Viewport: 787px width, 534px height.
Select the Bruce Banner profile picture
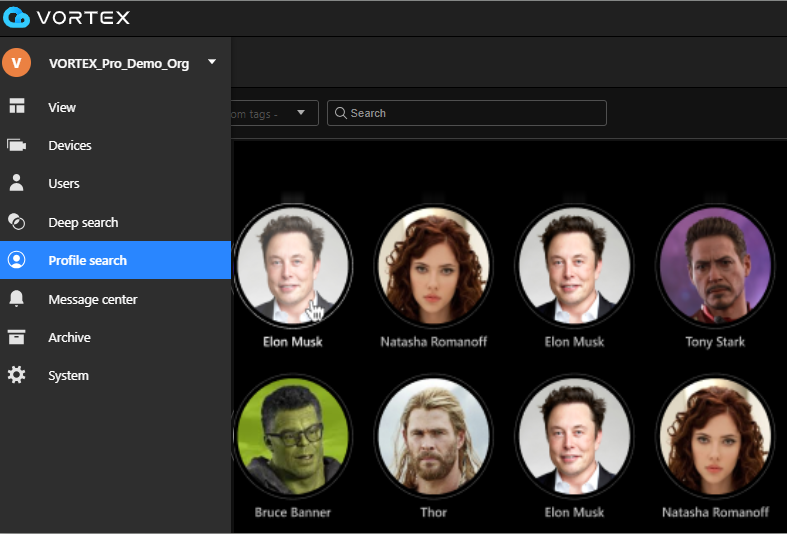[x=292, y=436]
